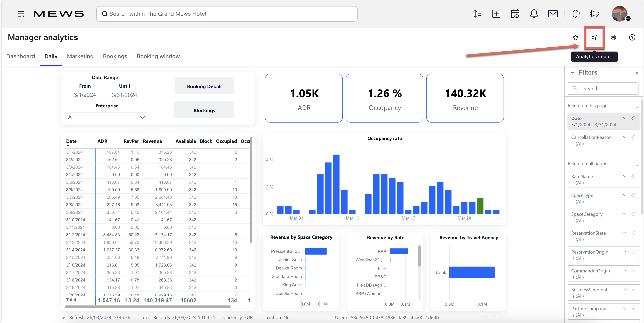Expand the ReservationOrigin filter chevron
This screenshot has width=644, height=323.
coord(625,252)
